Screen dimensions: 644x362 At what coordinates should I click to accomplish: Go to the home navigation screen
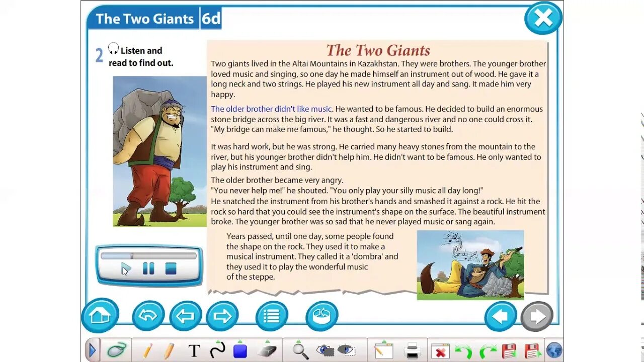100,315
